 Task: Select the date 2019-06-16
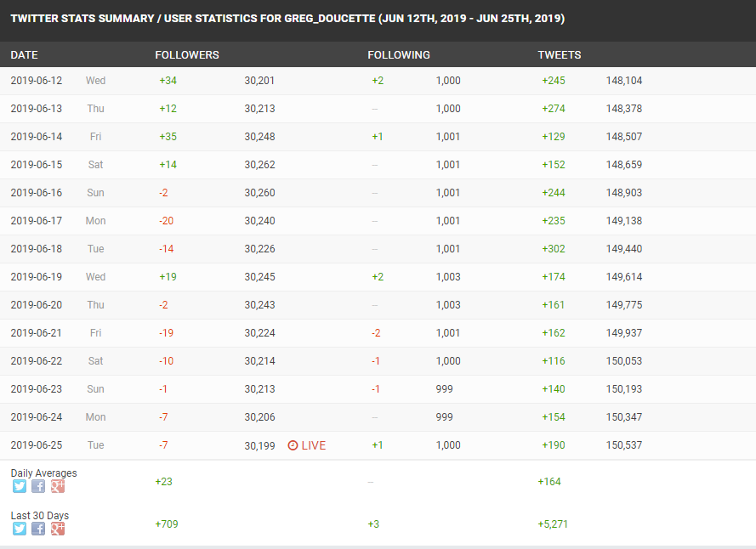(x=37, y=193)
